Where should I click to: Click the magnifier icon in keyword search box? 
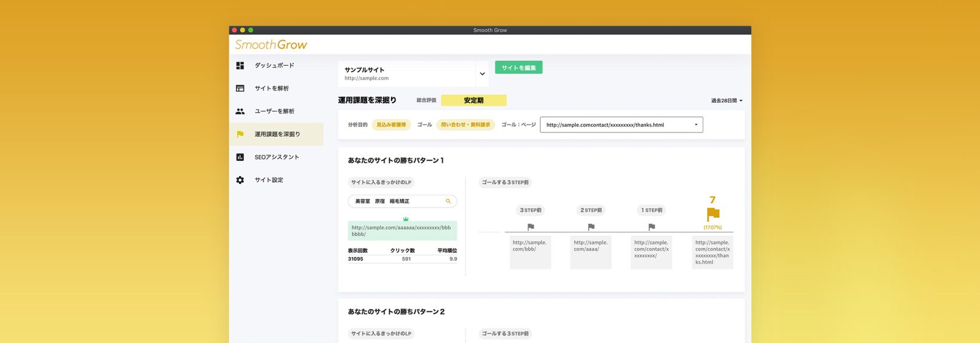click(448, 201)
